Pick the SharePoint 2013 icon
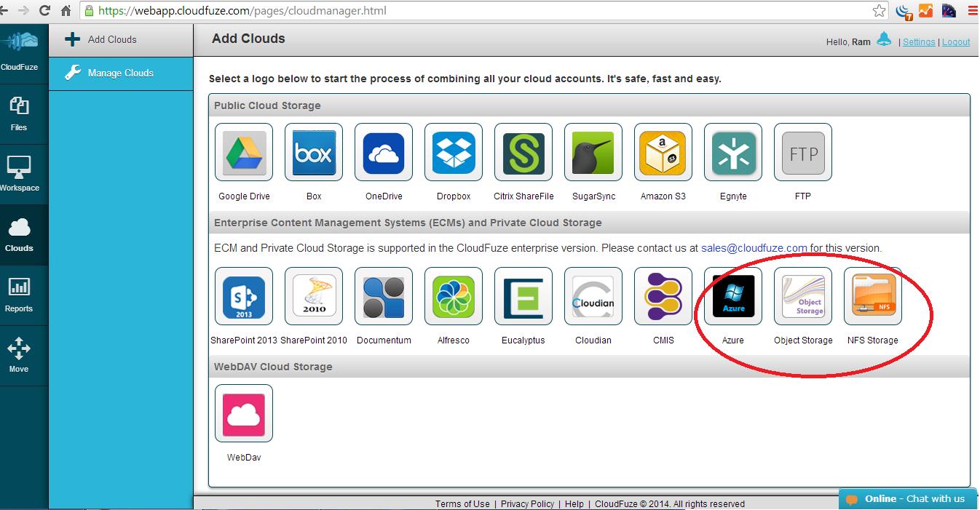980x510 pixels. point(244,296)
